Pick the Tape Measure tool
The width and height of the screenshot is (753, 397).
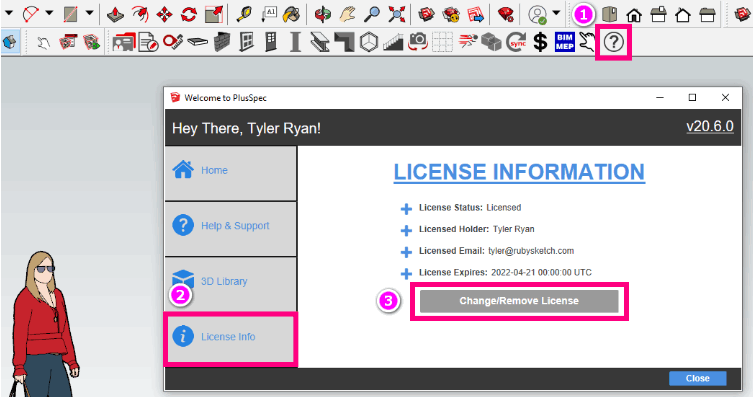[x=244, y=14]
